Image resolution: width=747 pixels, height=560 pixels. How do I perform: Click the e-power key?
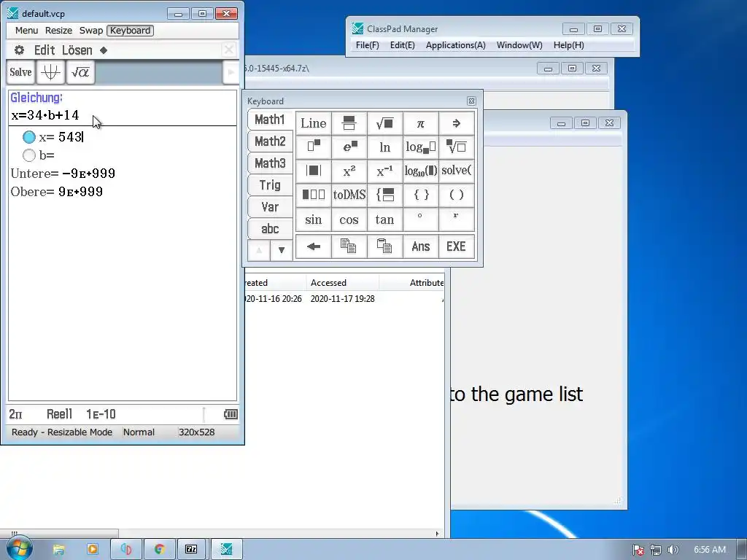point(349,147)
